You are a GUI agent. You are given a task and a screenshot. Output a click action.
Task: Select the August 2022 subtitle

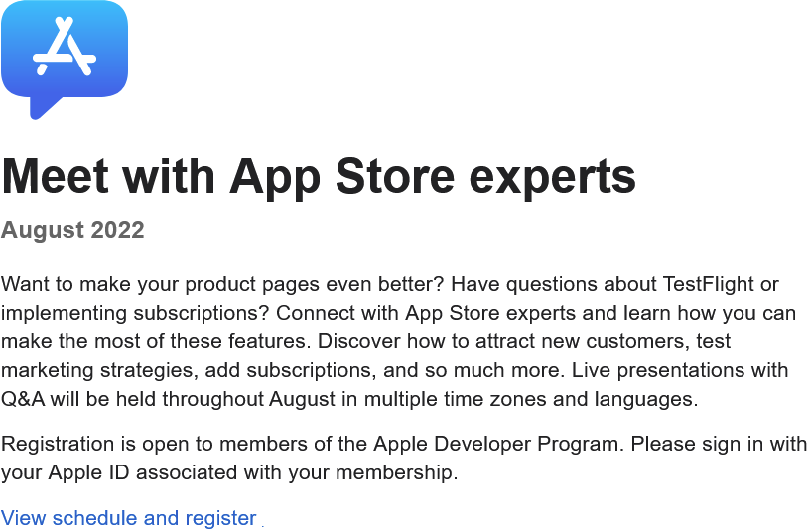point(72,230)
